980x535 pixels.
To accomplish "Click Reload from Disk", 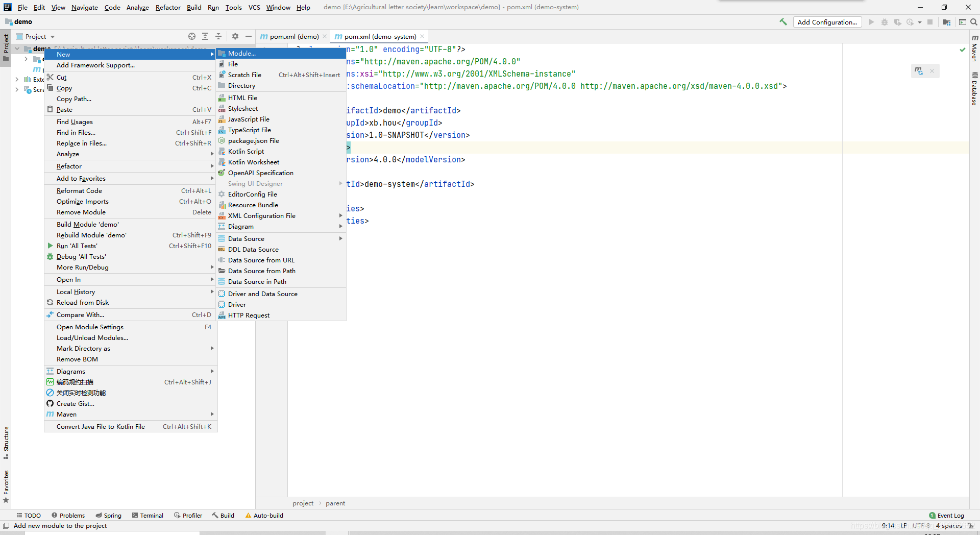I will (x=131, y=302).
